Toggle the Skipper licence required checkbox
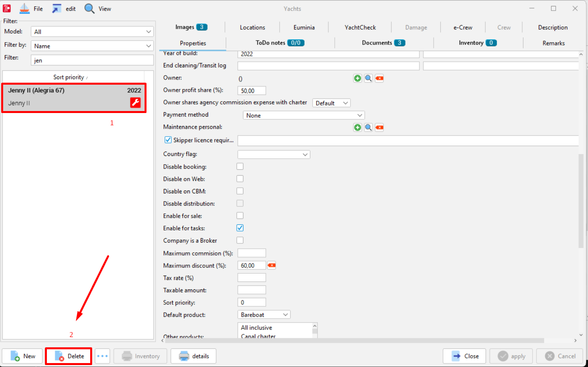This screenshot has width=588, height=367. click(x=168, y=140)
